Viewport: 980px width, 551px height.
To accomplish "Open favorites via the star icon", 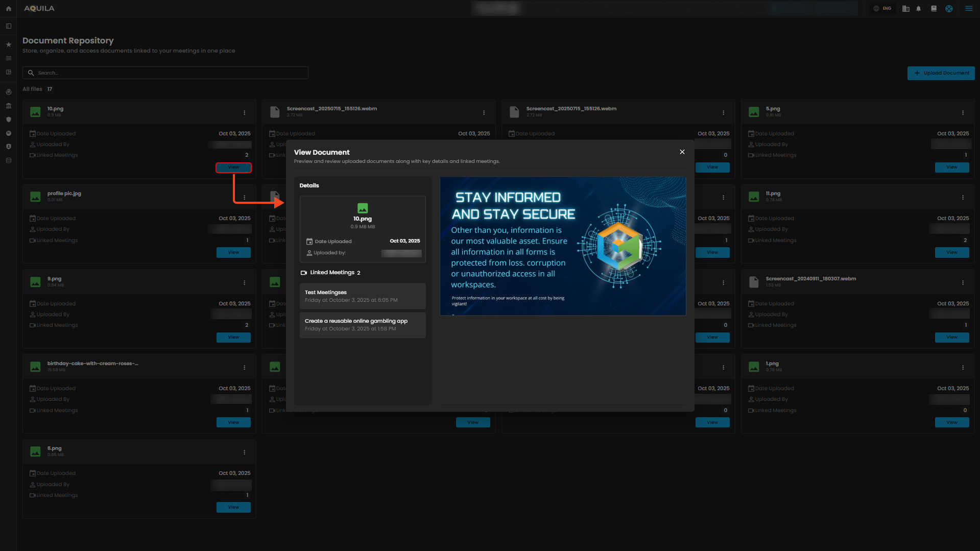I will [x=8, y=45].
